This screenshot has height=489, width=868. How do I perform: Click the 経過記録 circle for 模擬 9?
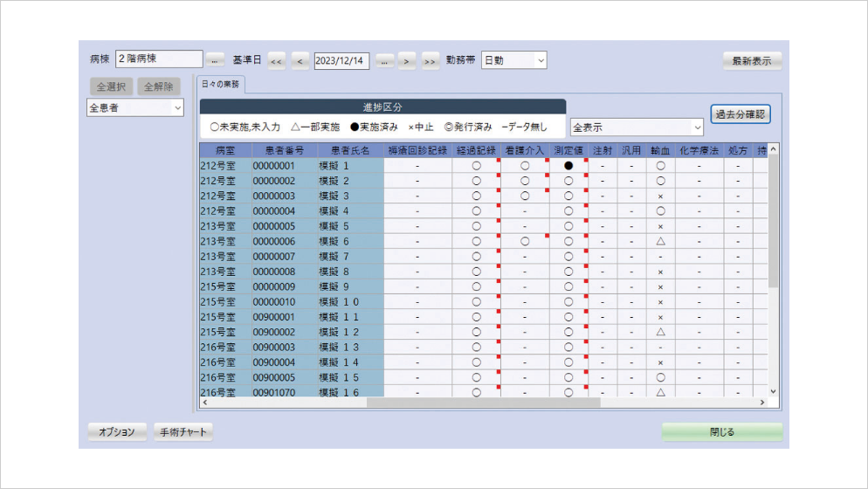(x=476, y=286)
